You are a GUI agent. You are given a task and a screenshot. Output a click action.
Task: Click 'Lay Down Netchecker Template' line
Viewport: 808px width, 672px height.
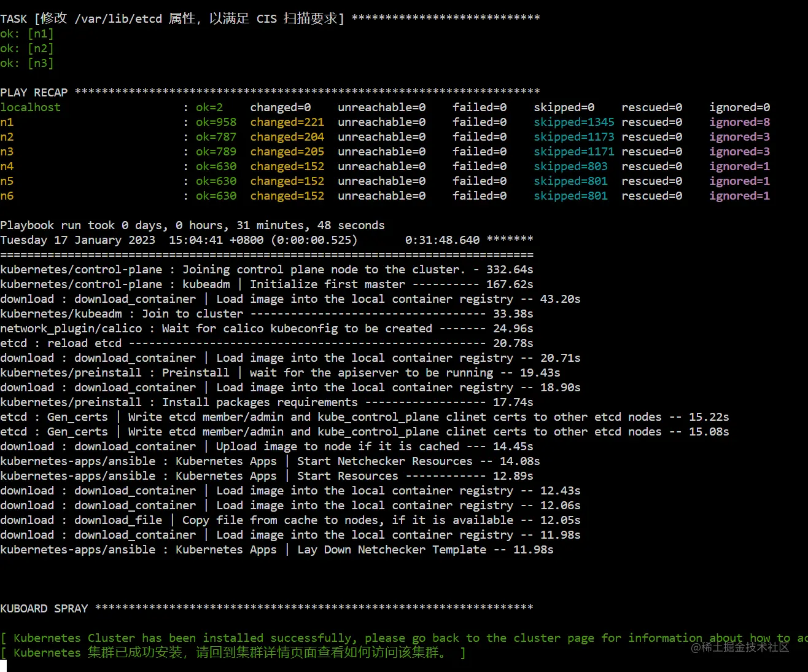coord(277,550)
